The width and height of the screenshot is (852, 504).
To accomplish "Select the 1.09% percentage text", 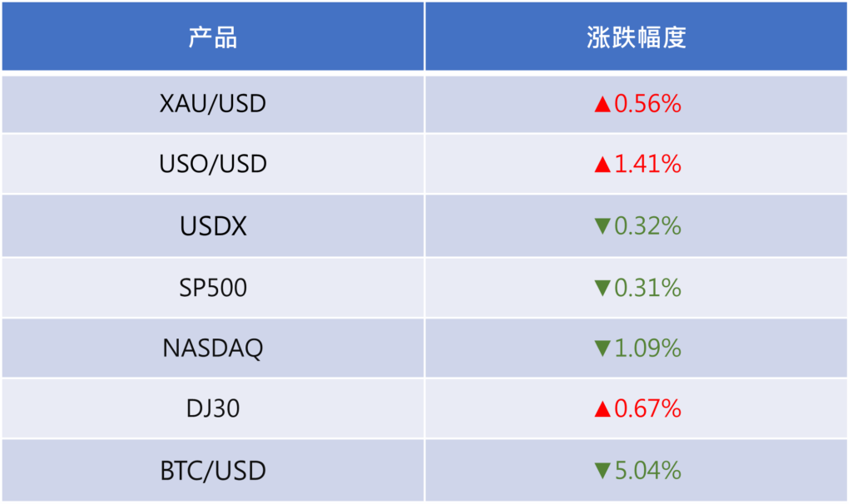I will [x=647, y=348].
